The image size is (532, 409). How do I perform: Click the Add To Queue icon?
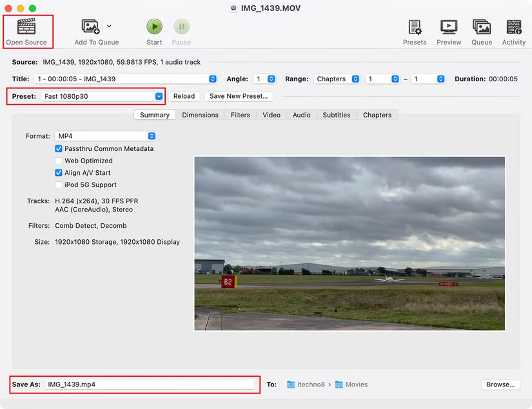[90, 26]
